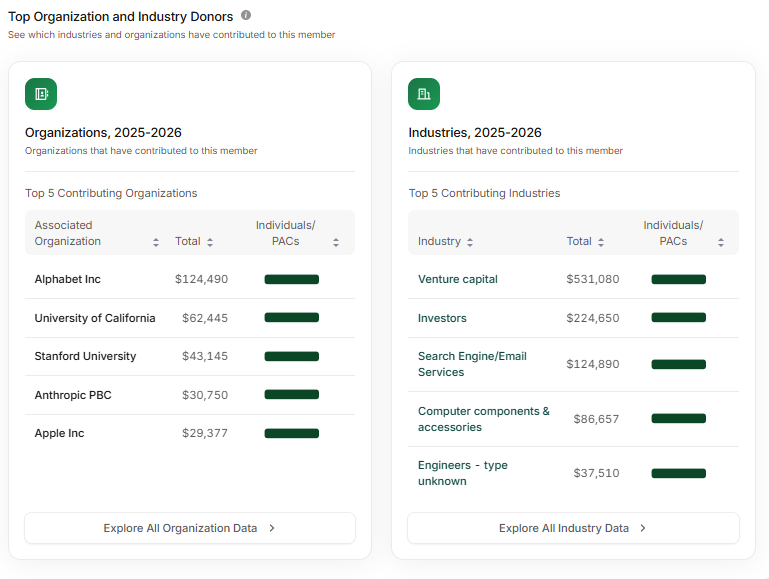Select Apple Inc organization name
Screen dimensions: 769x579
point(59,433)
